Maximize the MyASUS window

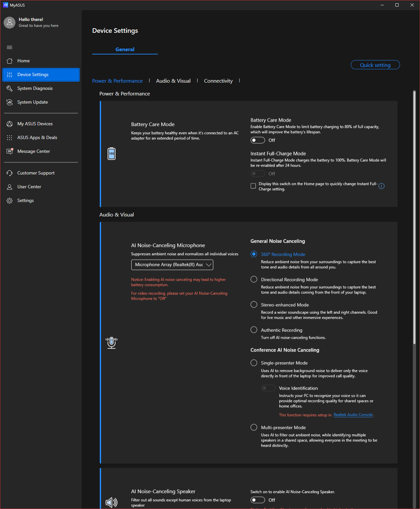pos(397,5)
